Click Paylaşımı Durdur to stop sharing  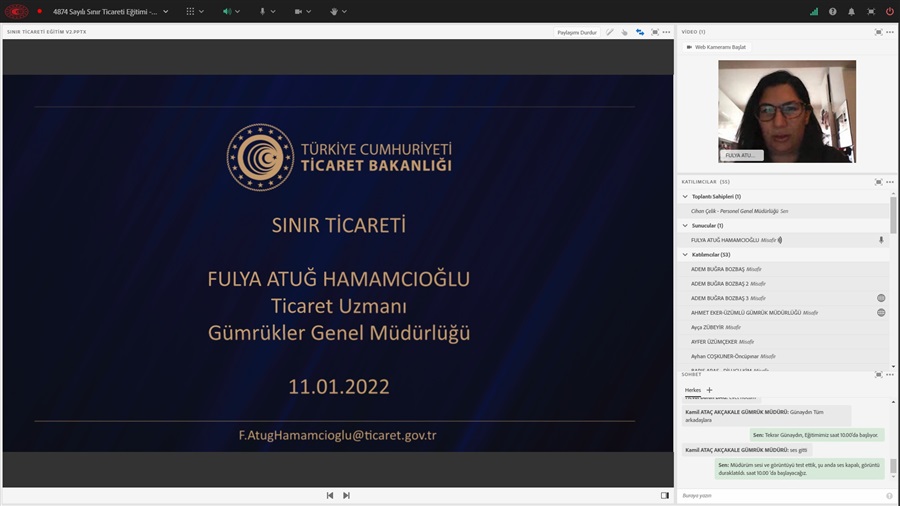pos(577,32)
